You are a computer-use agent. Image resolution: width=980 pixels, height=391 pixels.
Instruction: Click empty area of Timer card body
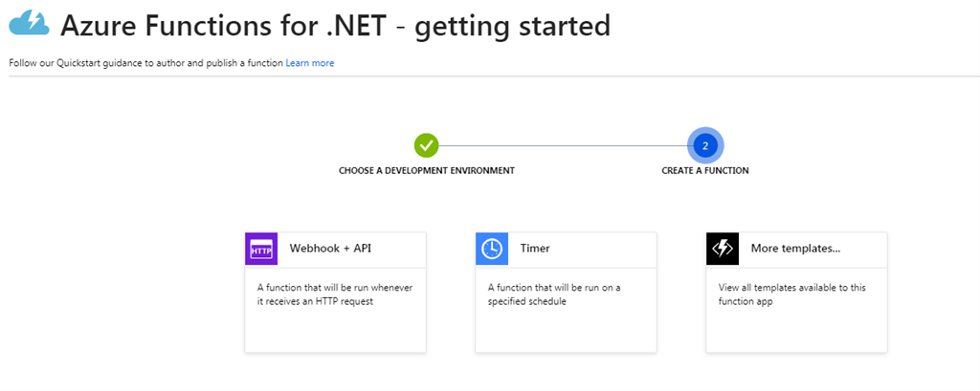(x=566, y=331)
